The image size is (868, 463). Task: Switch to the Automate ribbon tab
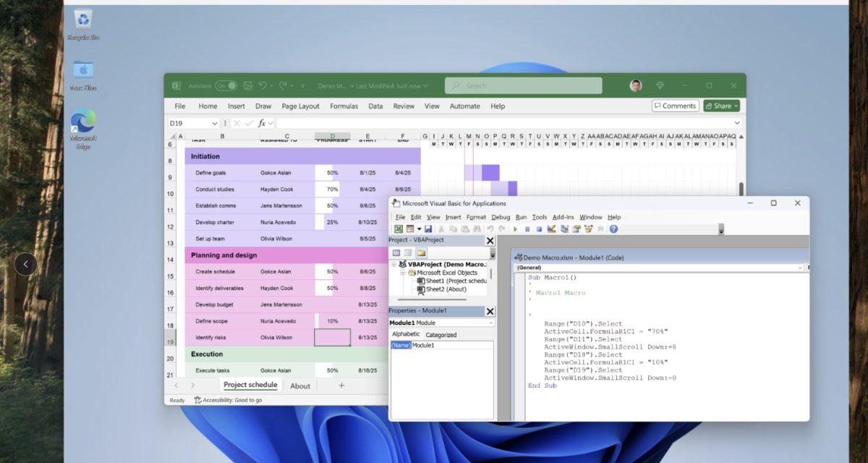pyautogui.click(x=464, y=106)
